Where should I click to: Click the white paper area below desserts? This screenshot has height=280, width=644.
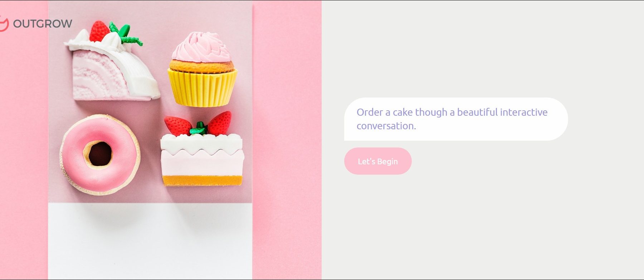click(x=150, y=241)
